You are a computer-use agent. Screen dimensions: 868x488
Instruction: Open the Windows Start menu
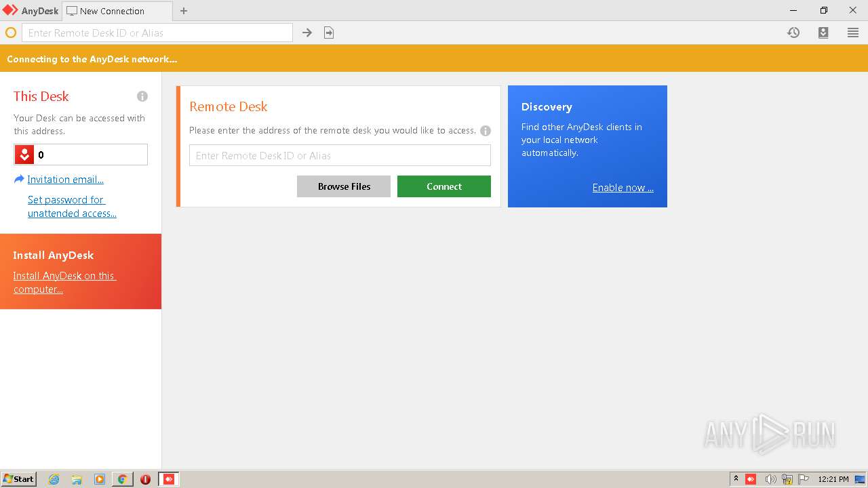[x=19, y=479]
